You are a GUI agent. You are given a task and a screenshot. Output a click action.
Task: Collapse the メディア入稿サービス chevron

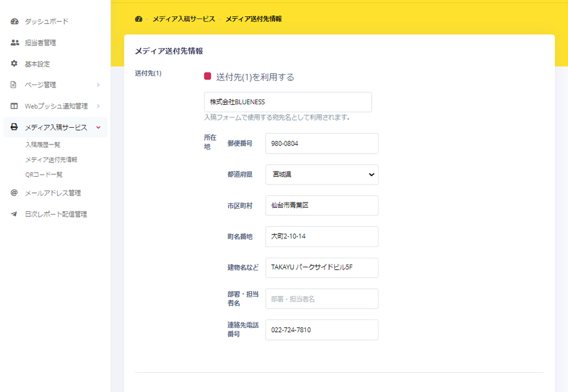tap(98, 128)
